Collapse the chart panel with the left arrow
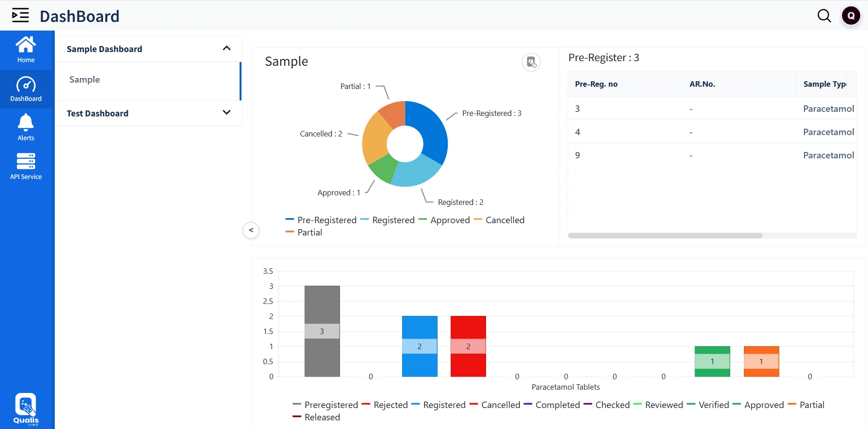 [251, 230]
